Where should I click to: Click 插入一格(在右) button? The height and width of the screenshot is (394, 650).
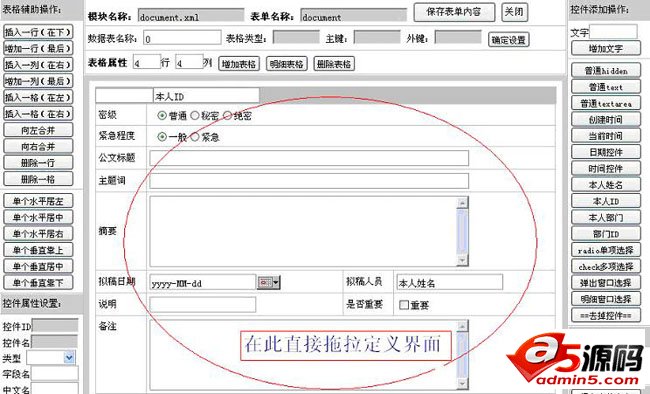[38, 114]
